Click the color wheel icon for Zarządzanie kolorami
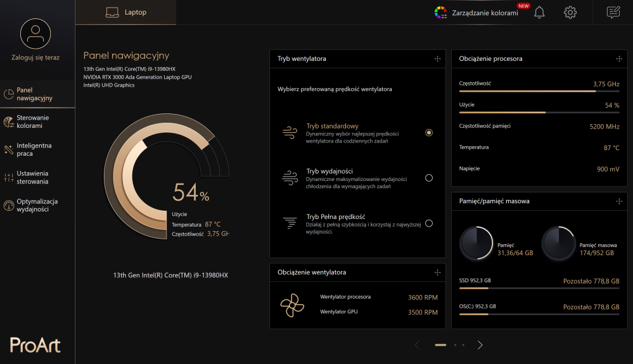Screen dimensions: 633x364 (440, 13)
